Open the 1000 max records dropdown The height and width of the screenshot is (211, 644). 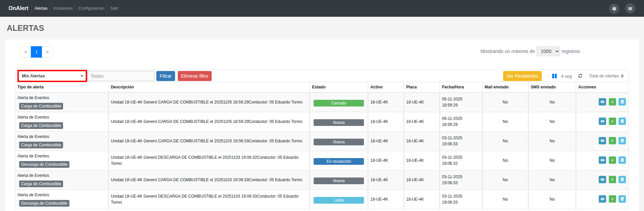pos(548,51)
